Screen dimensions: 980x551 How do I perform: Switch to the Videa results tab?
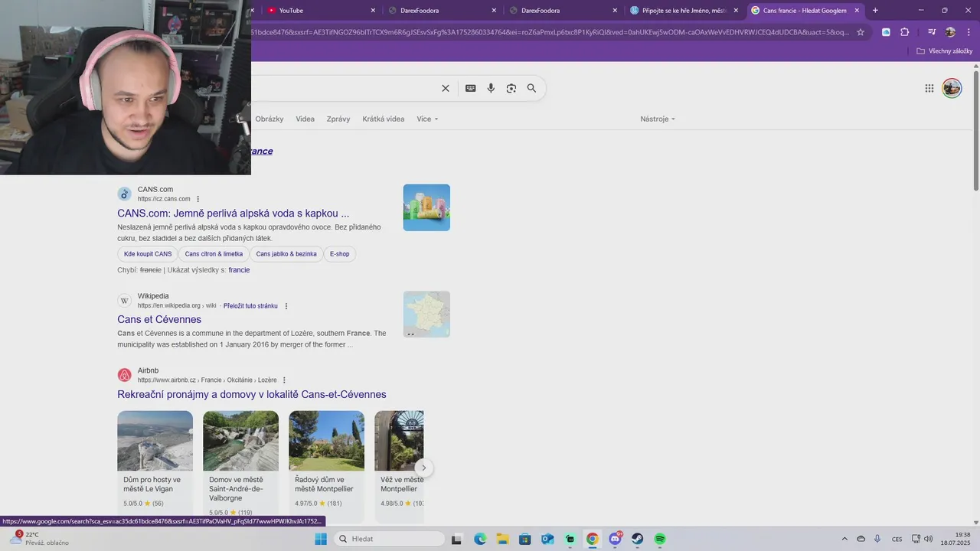305,119
